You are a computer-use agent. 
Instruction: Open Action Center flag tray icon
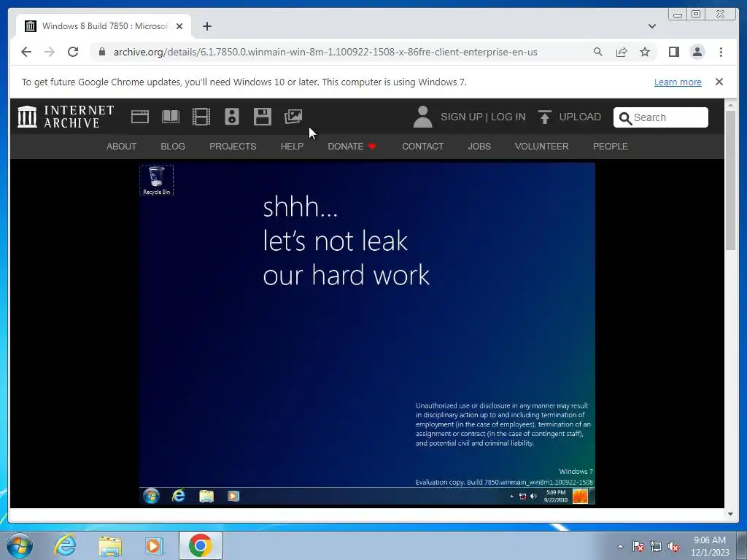pos(638,546)
